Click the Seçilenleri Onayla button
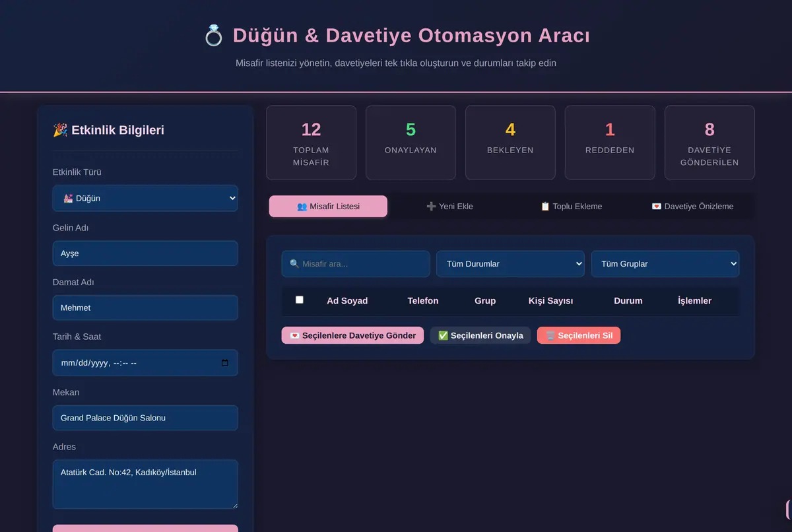792x532 pixels. (x=480, y=335)
